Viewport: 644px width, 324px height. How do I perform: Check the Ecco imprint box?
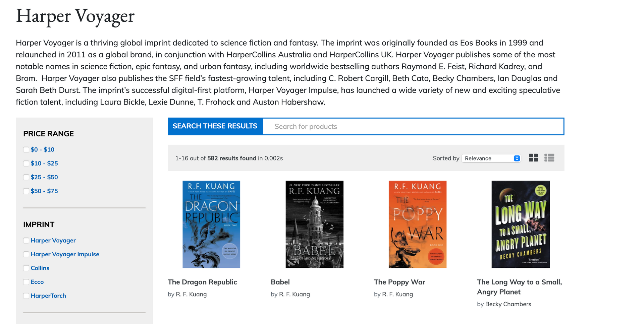[x=26, y=282]
